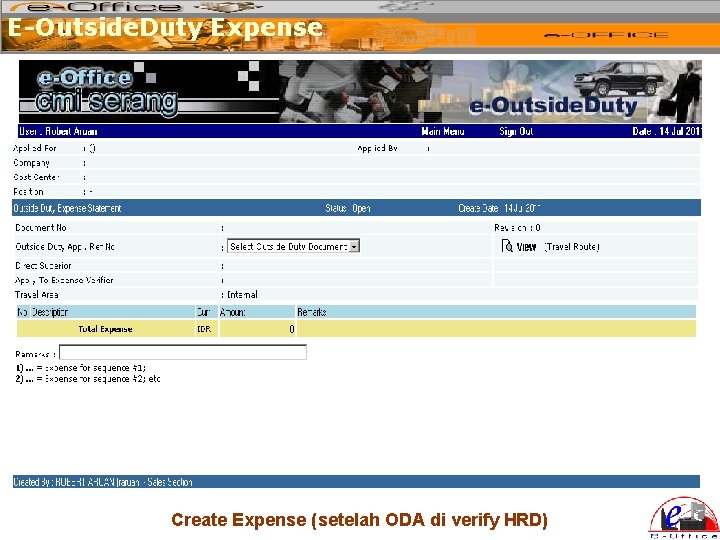This screenshot has height=540, width=720.
Task: Click the 'Outside Duty App. Ref No' label
Action: 65,247
